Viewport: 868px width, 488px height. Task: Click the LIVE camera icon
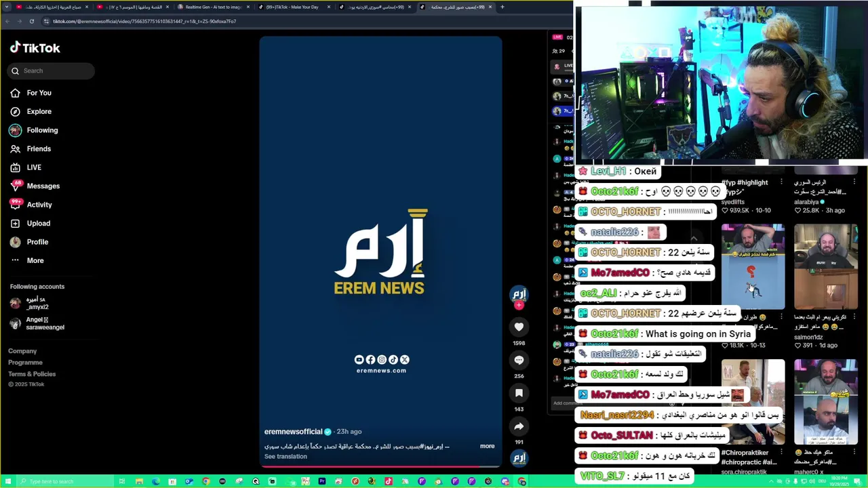(15, 167)
